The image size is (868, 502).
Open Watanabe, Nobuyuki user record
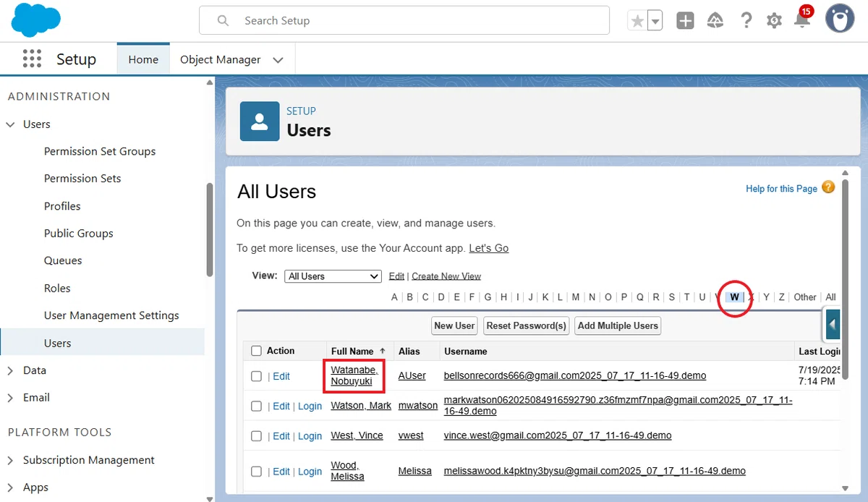pos(354,375)
